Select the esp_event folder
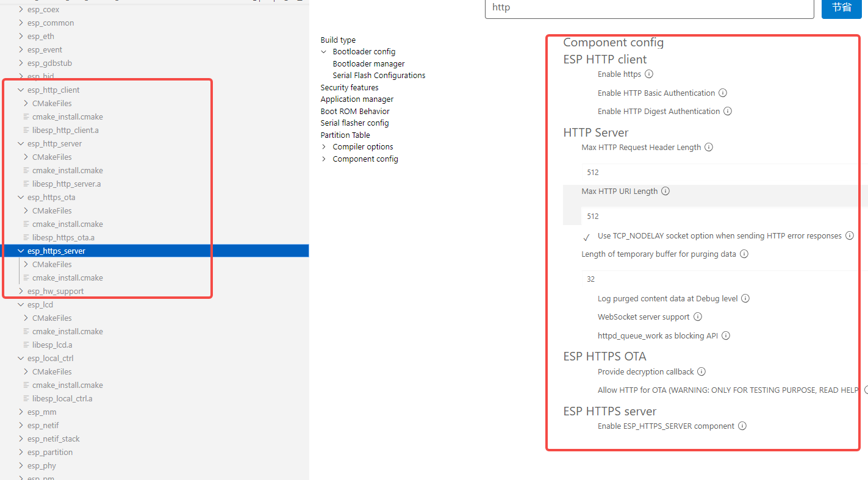 45,49
